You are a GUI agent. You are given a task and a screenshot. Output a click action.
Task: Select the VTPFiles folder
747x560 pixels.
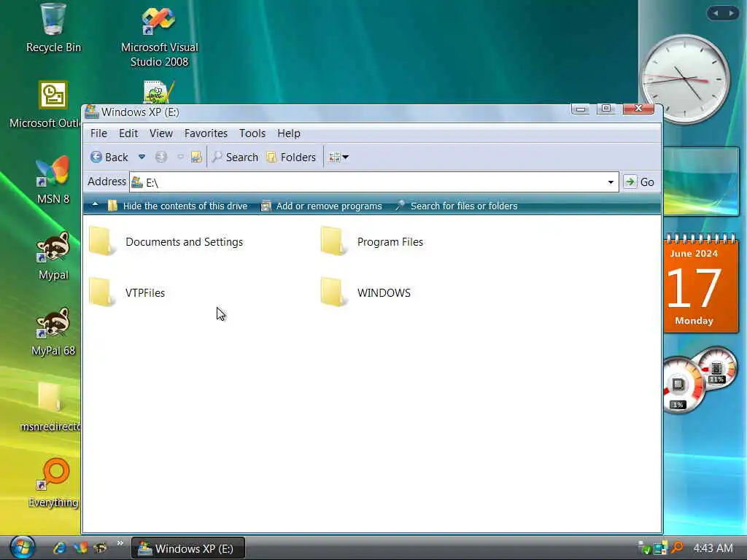click(127, 292)
